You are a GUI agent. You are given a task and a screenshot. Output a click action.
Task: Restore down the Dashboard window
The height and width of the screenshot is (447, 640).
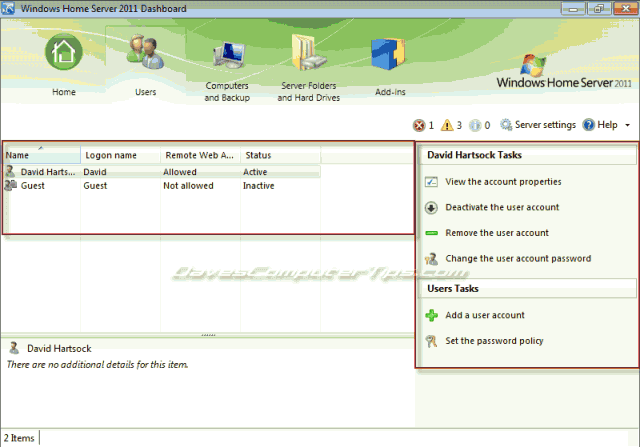pyautogui.click(x=598, y=9)
